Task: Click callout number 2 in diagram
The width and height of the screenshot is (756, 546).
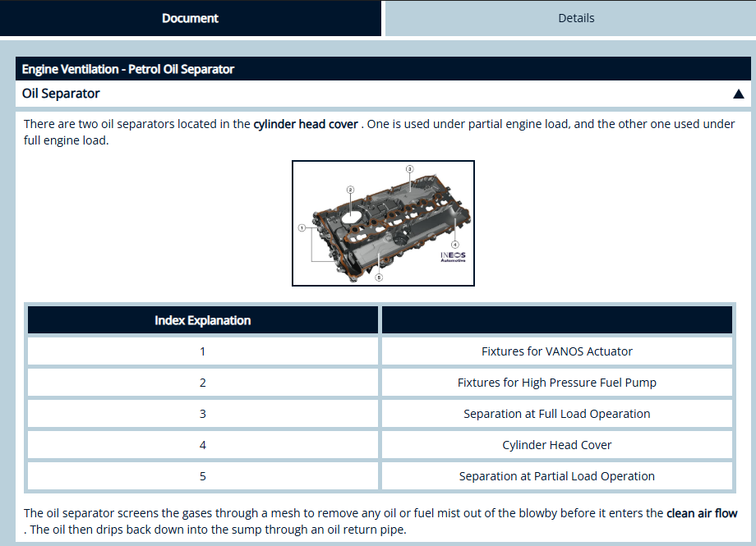Action: pyautogui.click(x=350, y=190)
